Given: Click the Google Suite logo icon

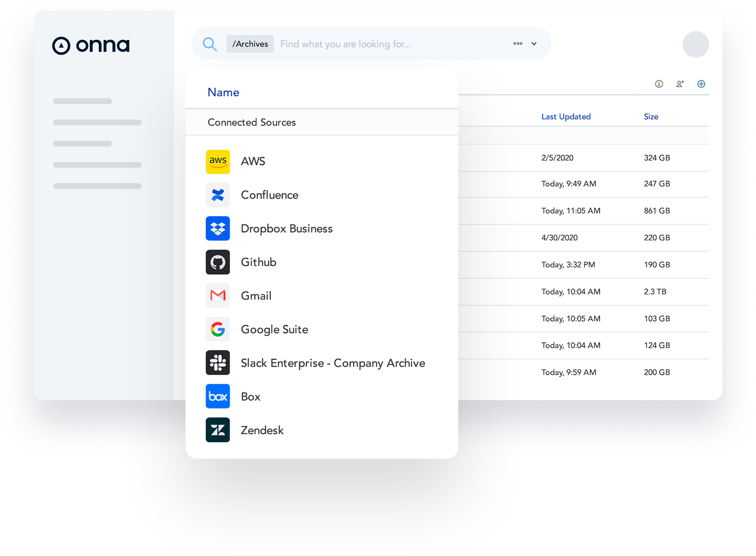Looking at the screenshot, I should click(218, 329).
